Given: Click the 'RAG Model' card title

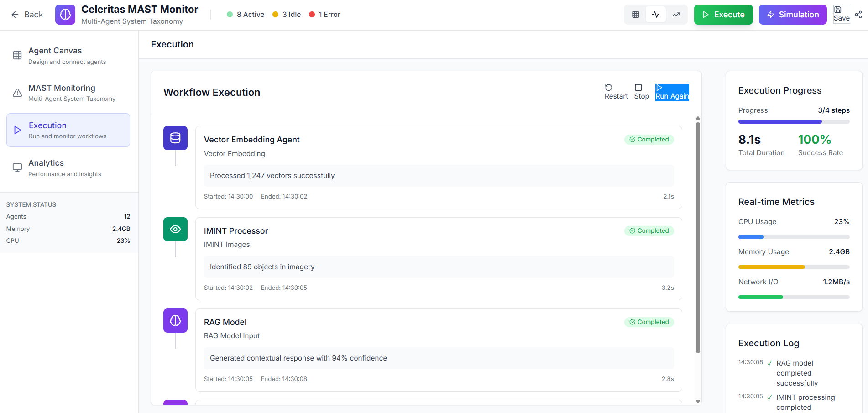Looking at the screenshot, I should (x=225, y=322).
